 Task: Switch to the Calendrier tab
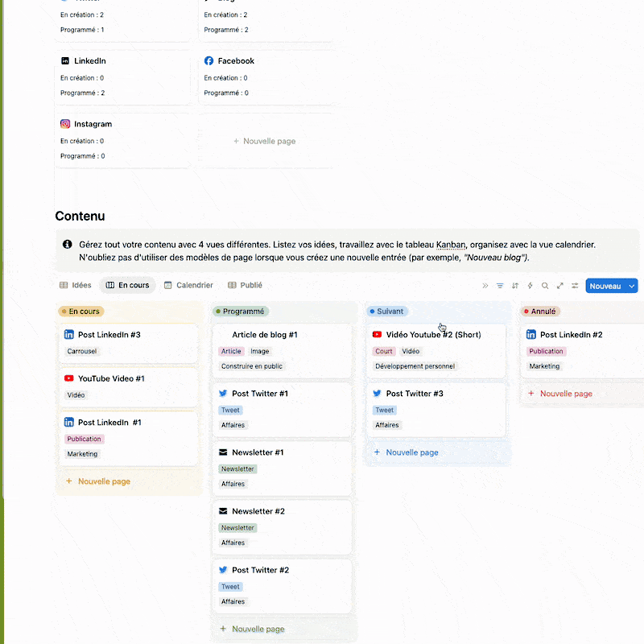188,285
